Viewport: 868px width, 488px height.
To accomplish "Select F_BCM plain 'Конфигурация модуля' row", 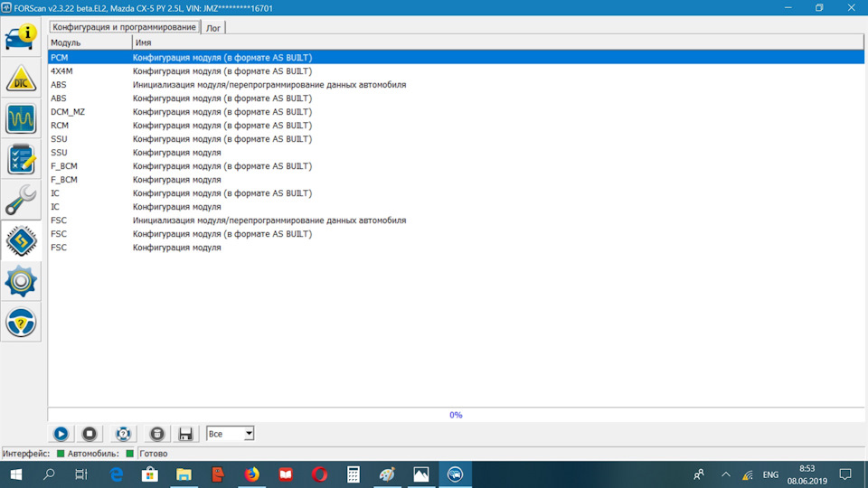I will point(456,180).
